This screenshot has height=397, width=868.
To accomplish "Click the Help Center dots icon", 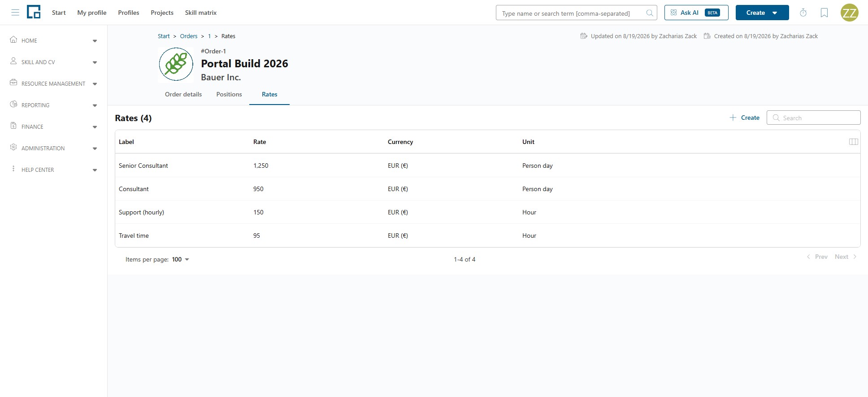I will click(x=13, y=169).
